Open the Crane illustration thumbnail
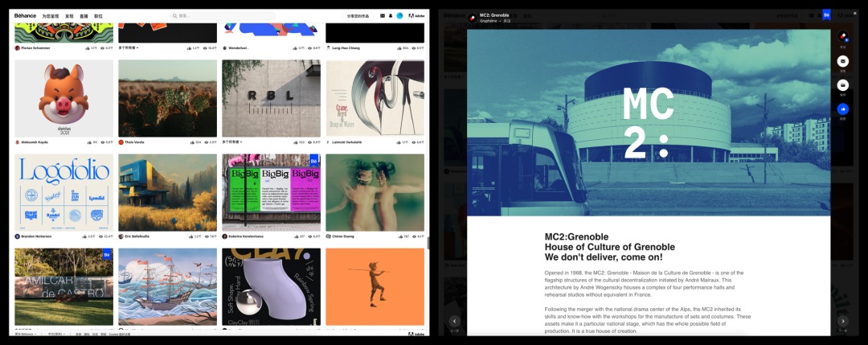Image resolution: width=868 pixels, height=345 pixels. click(375, 99)
